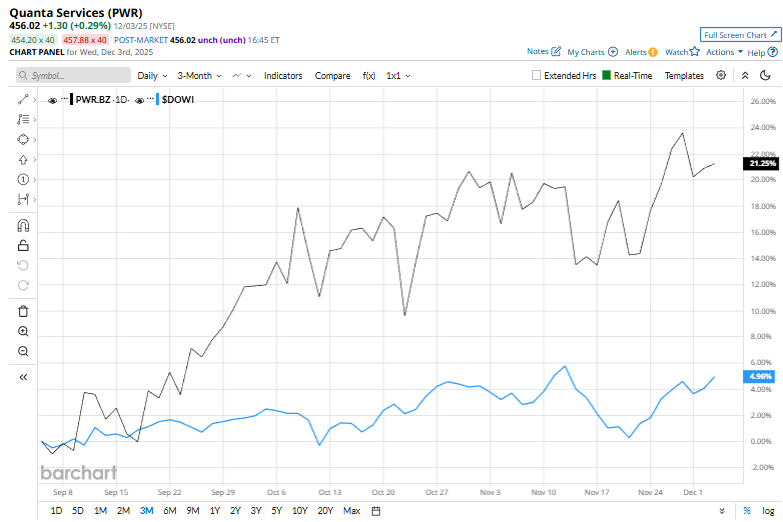Expand line tool submenu arrow
Screen dimensions: 783x522
click(34, 99)
